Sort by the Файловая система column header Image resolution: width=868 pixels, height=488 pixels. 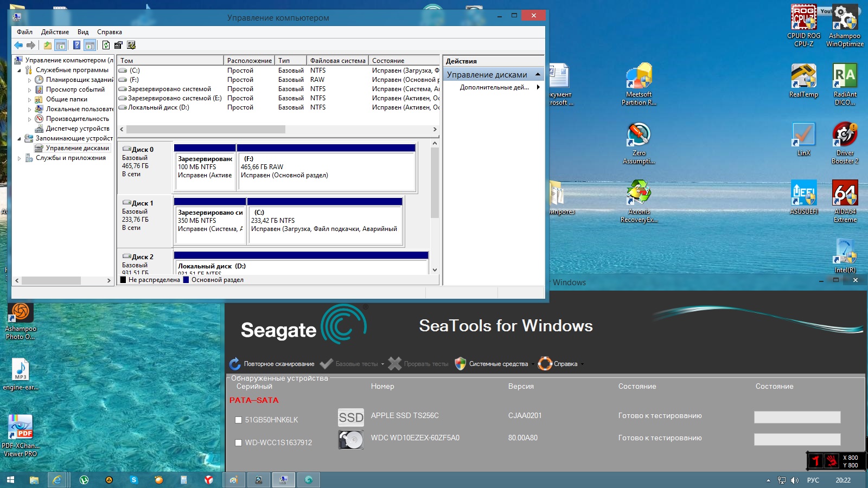pyautogui.click(x=337, y=61)
